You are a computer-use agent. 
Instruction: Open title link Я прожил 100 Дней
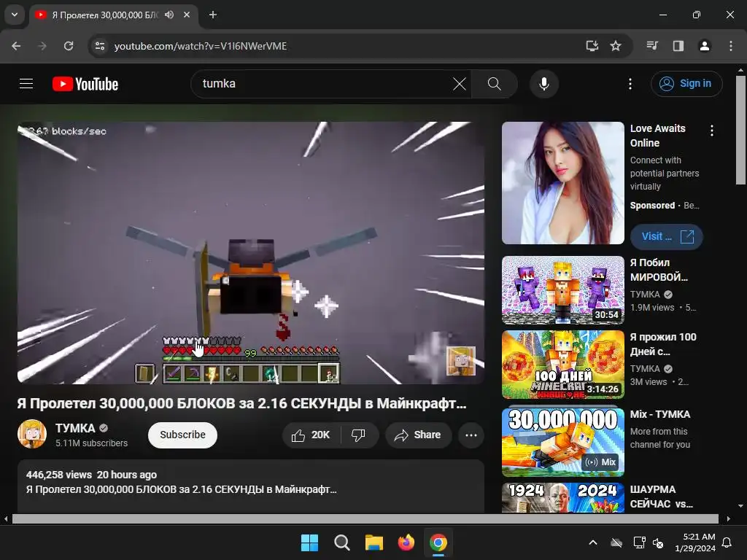tap(663, 344)
